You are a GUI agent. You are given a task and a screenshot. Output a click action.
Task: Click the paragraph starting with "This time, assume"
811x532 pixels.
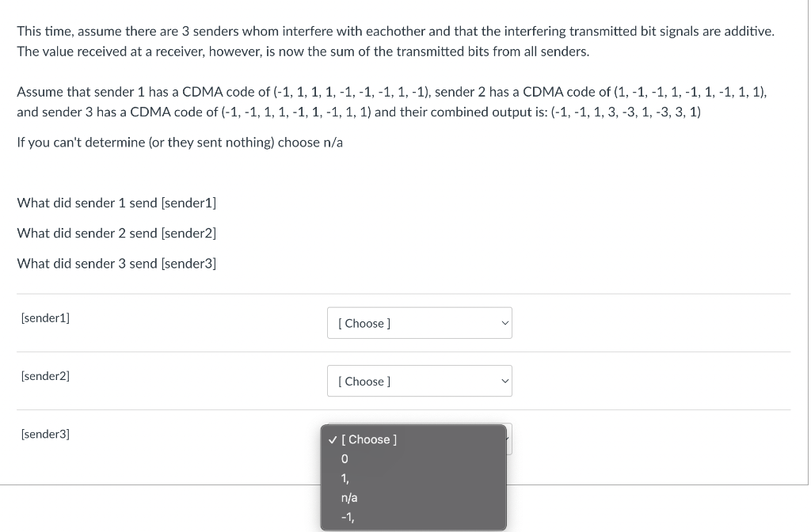point(396,41)
